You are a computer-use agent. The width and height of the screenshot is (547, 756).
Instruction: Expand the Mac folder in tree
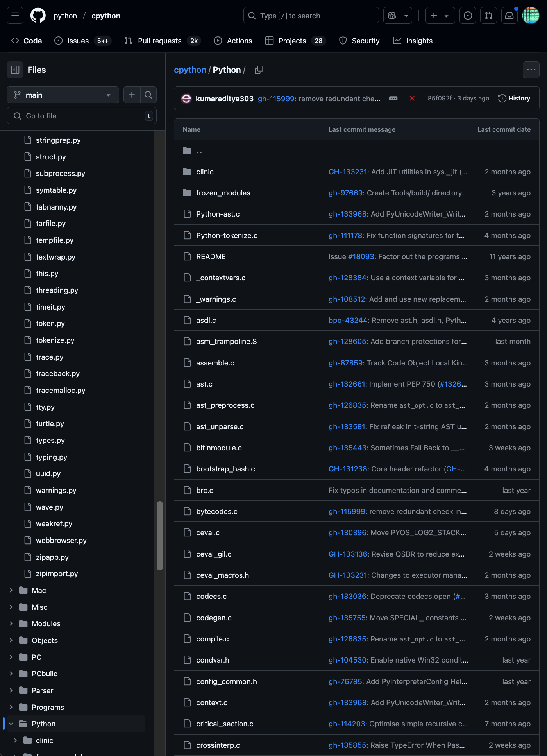(x=11, y=590)
